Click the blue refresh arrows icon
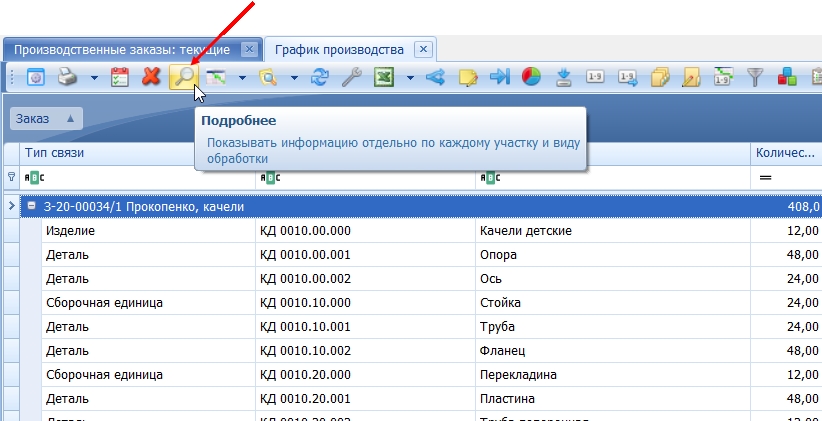Viewport: 822px width, 421px height. click(320, 78)
